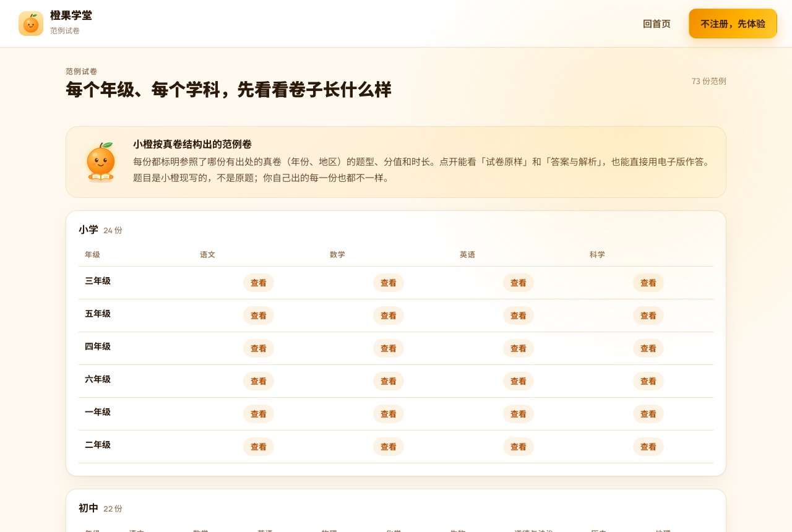The width and height of the screenshot is (792, 532).
Task: Click the 英语 column header in 小学 table
Action: click(467, 255)
